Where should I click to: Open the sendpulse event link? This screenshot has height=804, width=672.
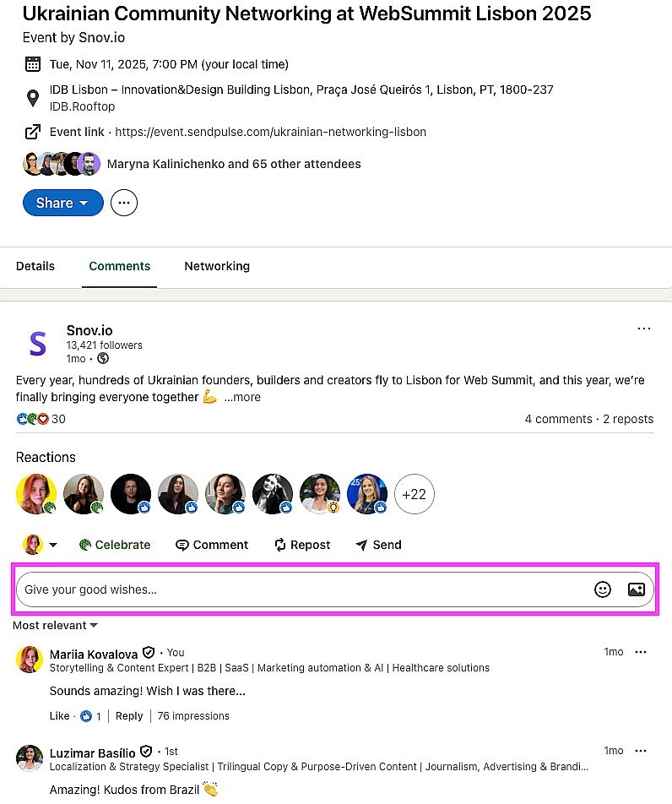(x=270, y=132)
